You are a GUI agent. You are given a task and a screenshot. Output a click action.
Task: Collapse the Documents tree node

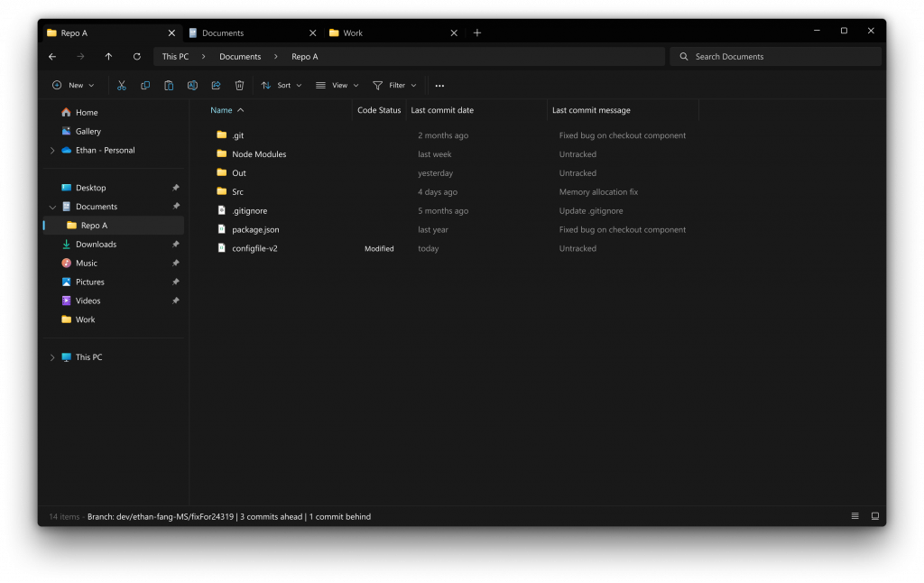(x=52, y=207)
